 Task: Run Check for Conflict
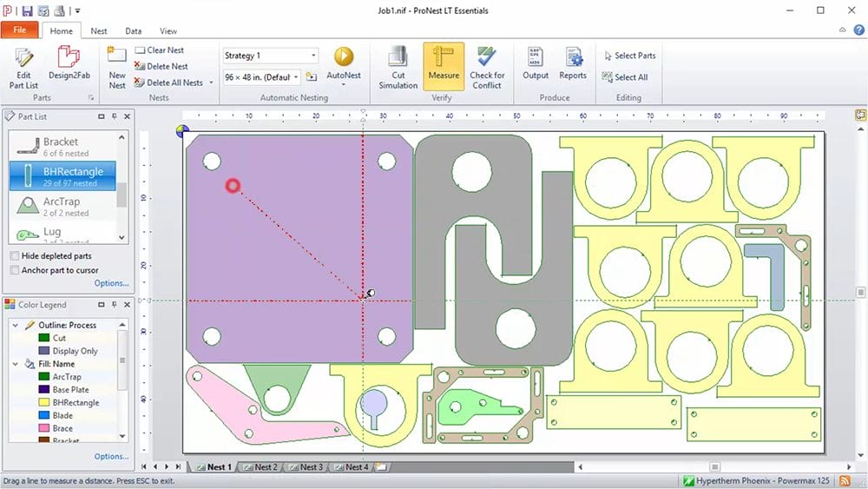(487, 68)
